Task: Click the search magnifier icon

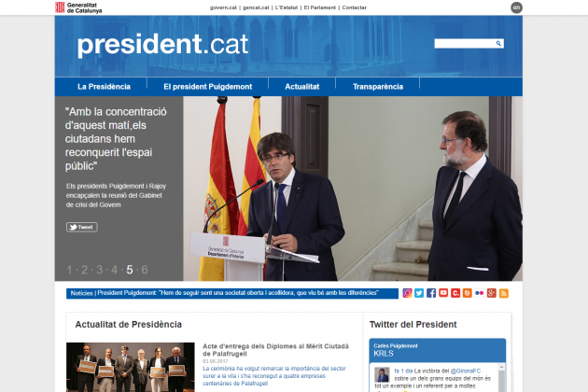Action: coord(498,44)
